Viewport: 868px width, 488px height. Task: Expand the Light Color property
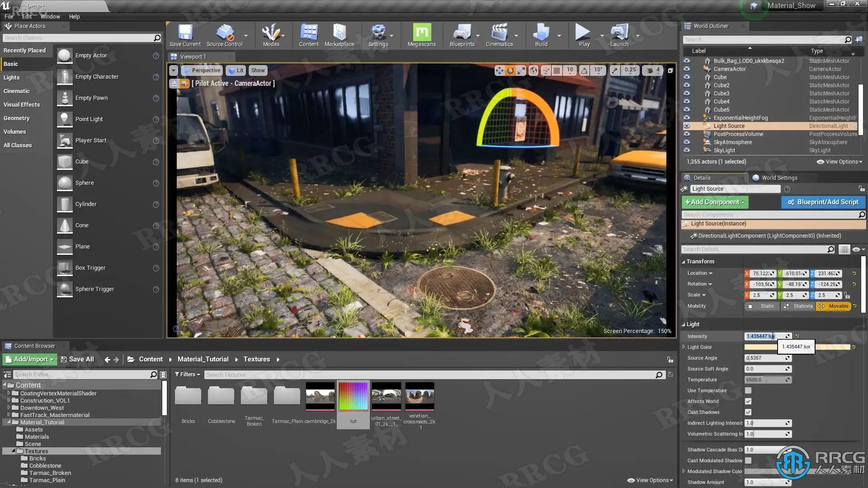684,347
